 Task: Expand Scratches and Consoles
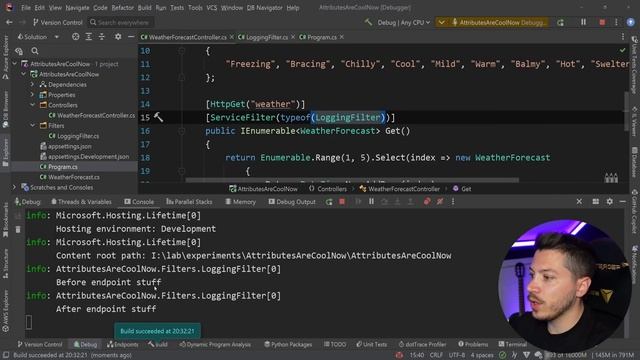pos(15,187)
